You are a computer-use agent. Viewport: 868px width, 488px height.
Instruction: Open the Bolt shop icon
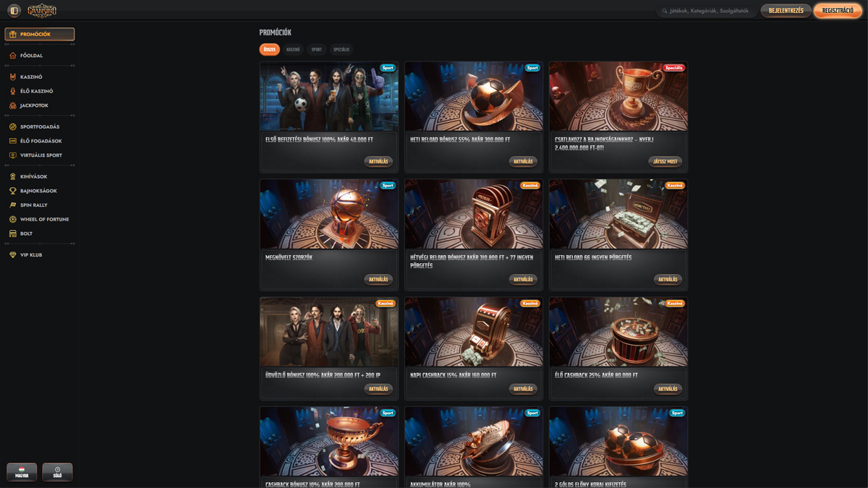click(x=12, y=234)
